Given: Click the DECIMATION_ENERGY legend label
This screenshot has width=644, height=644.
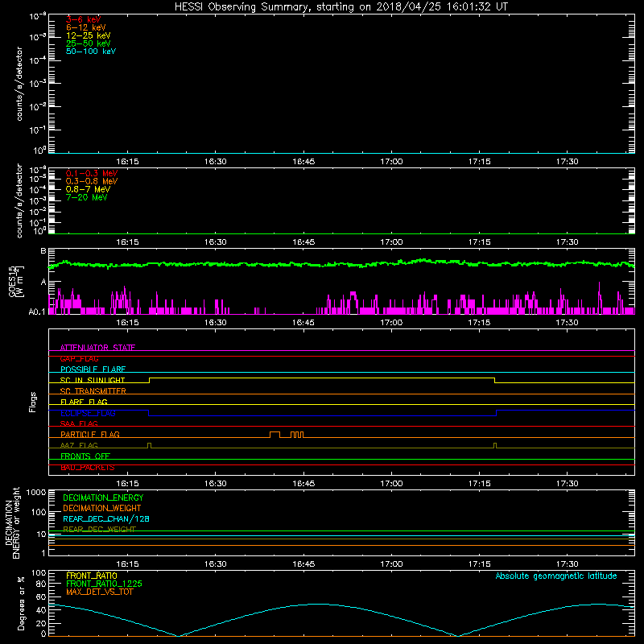Looking at the screenshot, I should tap(103, 497).
